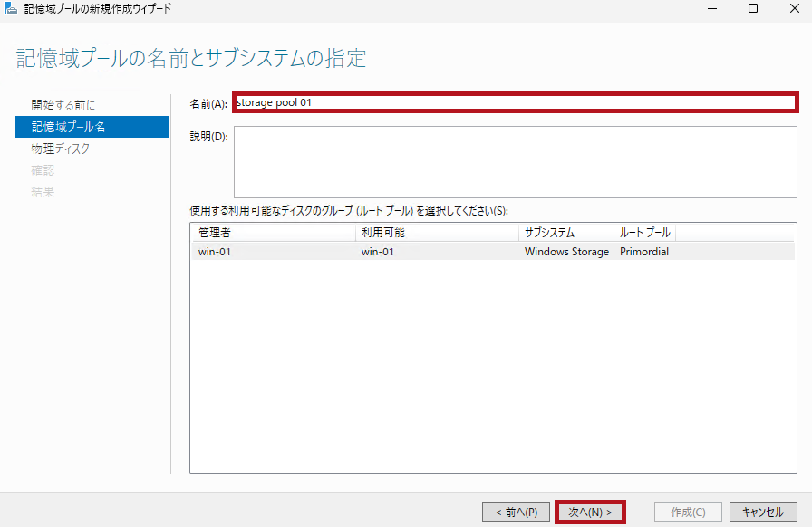Maximize the wizard window
The height and width of the screenshot is (527, 812).
coord(752,9)
